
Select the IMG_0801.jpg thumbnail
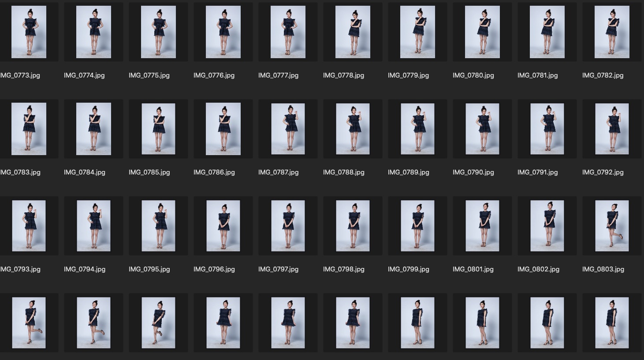(482, 226)
